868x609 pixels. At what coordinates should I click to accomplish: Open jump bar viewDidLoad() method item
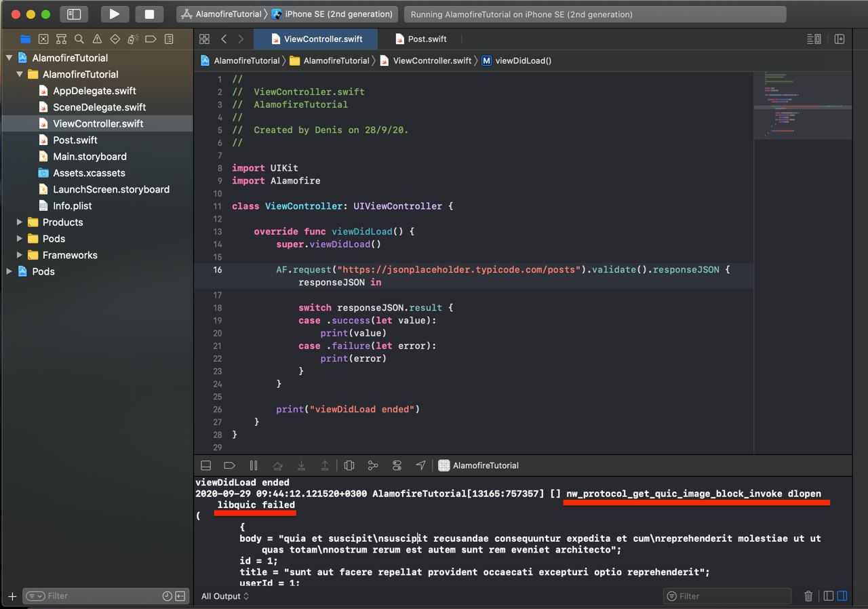(x=516, y=60)
